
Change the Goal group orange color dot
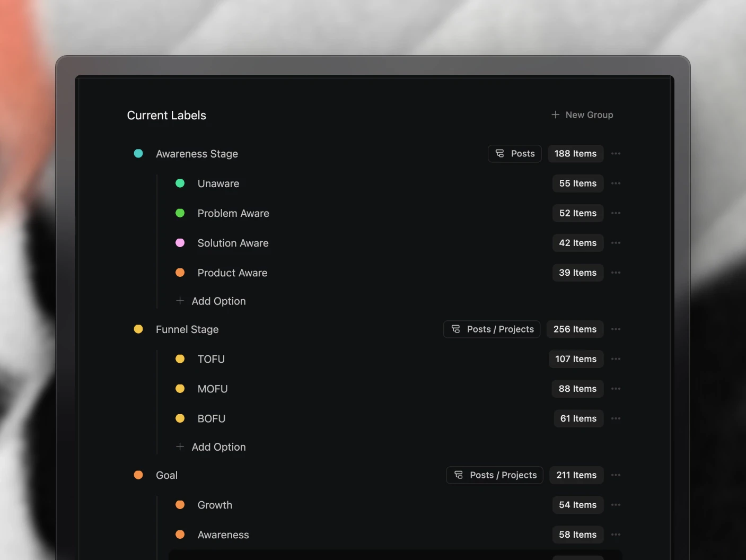pos(138,475)
